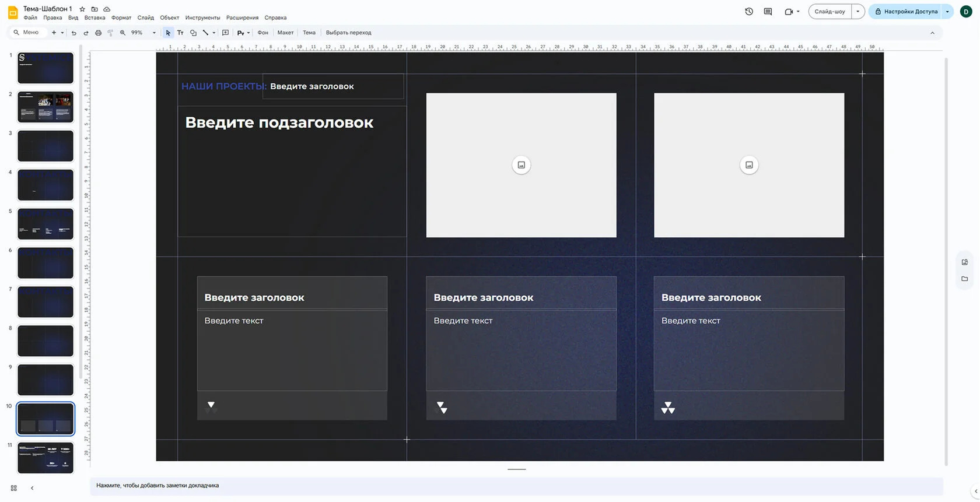Viewport: 980px width, 502px height.
Task: Open the side panel folder icon
Action: coord(965,279)
